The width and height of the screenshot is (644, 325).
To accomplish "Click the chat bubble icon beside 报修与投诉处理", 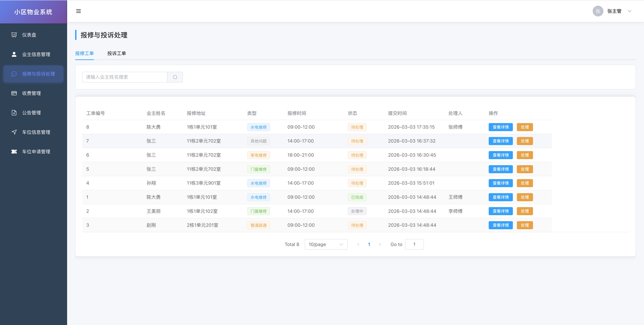I will (x=14, y=74).
